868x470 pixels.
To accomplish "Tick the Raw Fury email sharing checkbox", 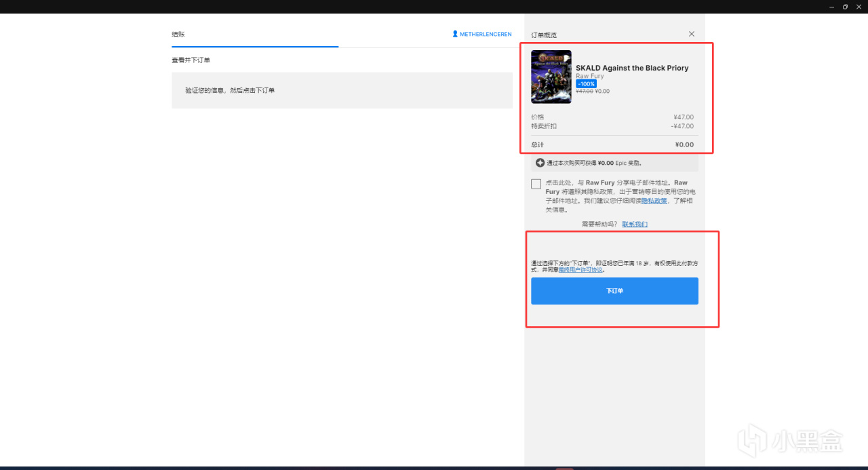I will (x=536, y=184).
